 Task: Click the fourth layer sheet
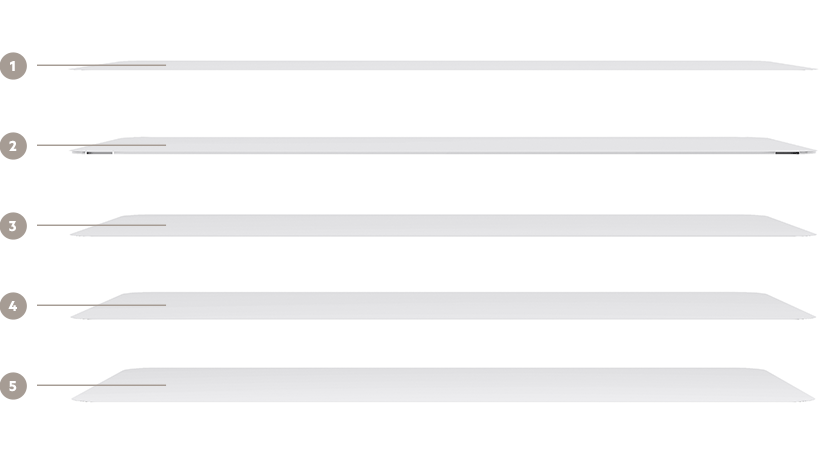tap(443, 306)
